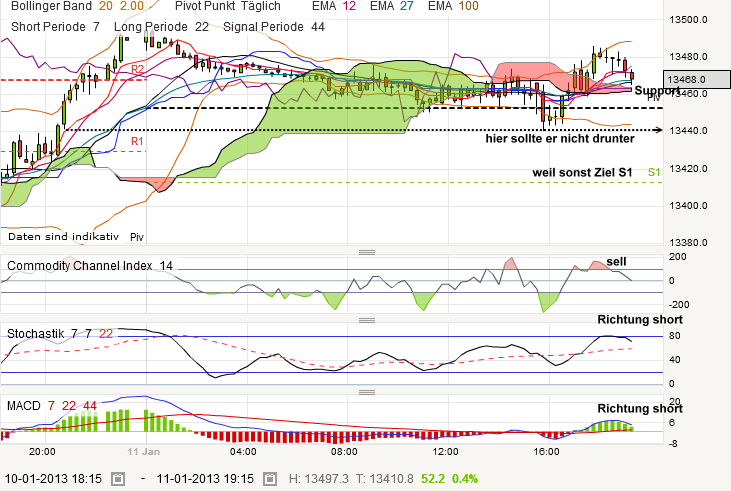Screen dimensions: 731x491
Task: Click the green S1 support label
Action: point(654,173)
